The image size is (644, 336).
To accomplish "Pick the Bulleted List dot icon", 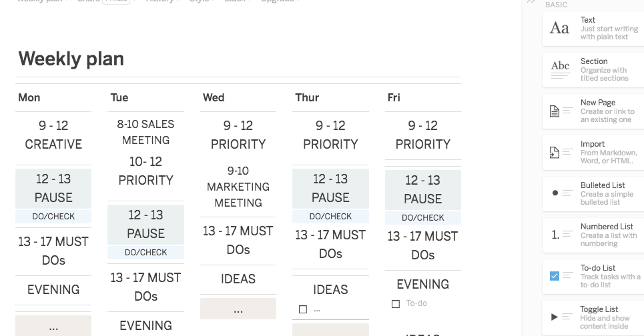I will (x=555, y=193).
